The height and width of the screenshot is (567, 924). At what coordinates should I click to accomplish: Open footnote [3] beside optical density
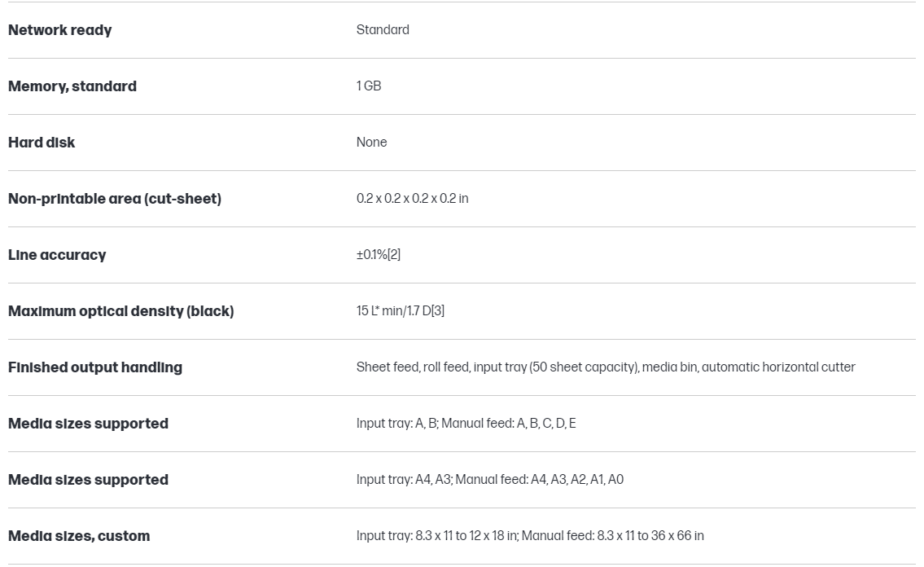click(x=438, y=311)
